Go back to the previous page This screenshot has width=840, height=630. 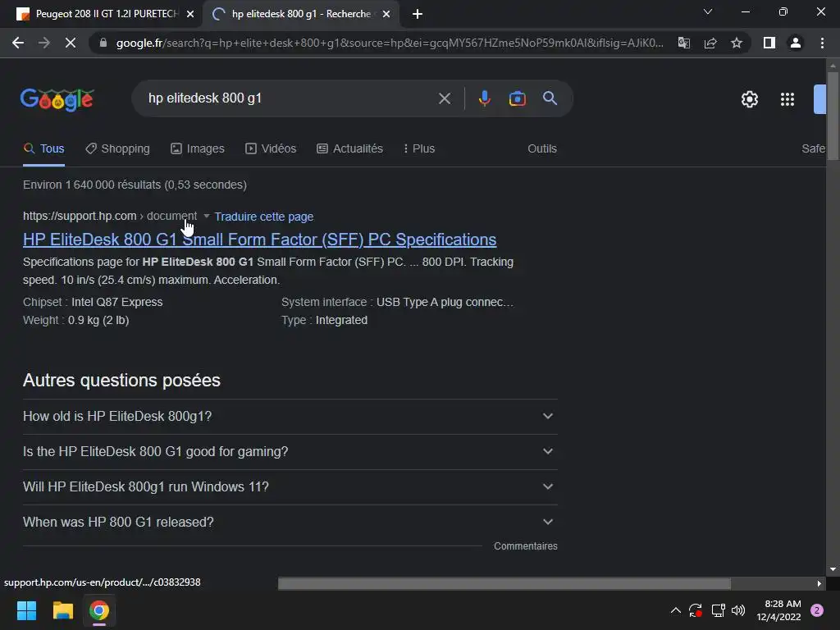click(18, 43)
